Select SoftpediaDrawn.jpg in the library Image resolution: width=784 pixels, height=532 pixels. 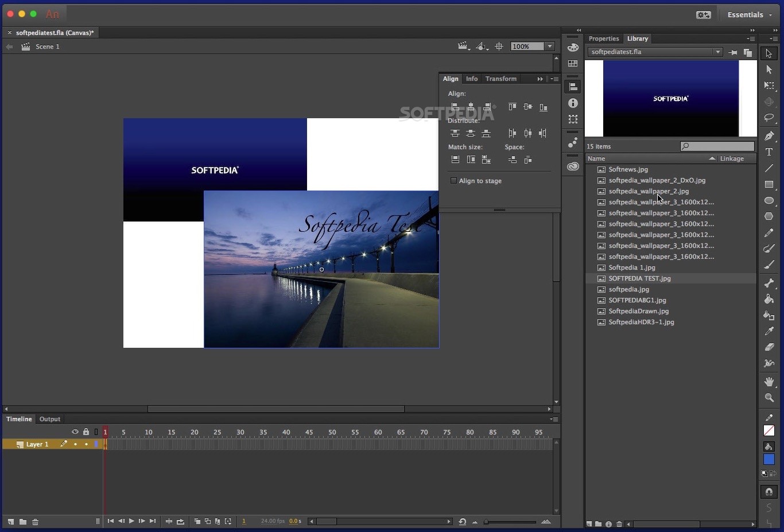click(x=638, y=311)
